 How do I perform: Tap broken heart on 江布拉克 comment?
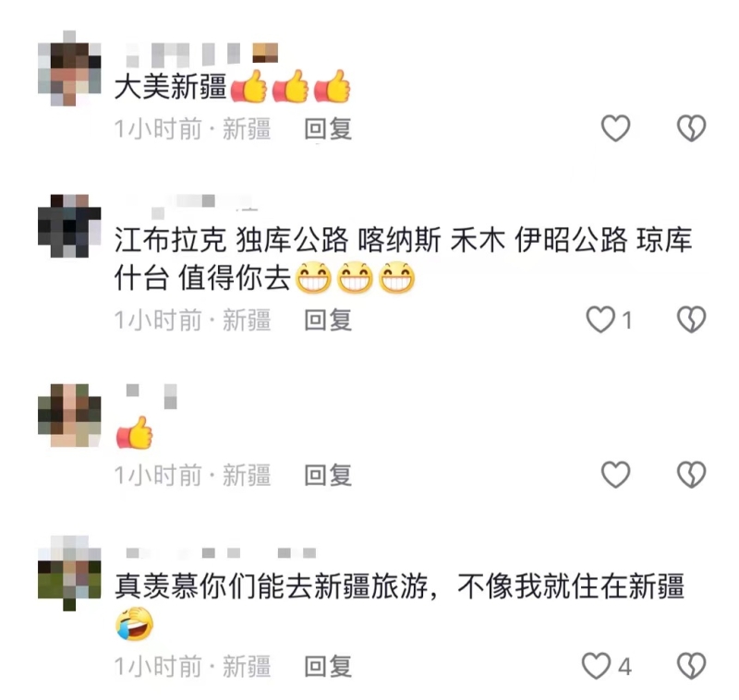pyautogui.click(x=691, y=320)
